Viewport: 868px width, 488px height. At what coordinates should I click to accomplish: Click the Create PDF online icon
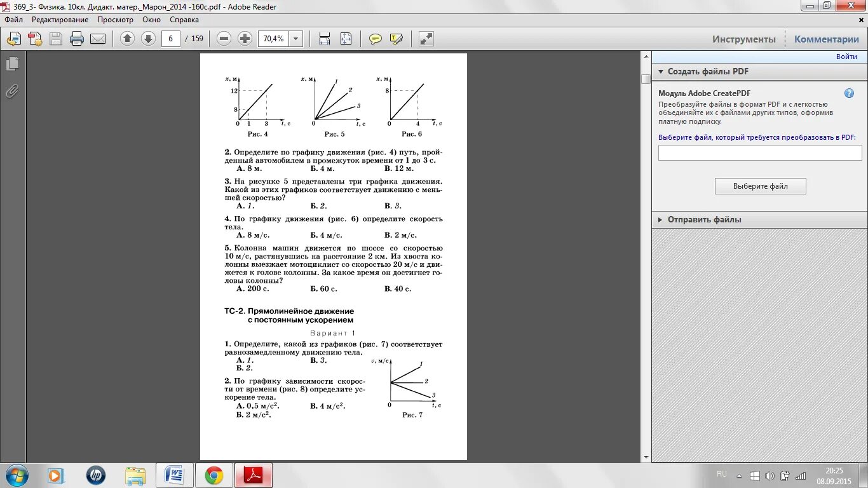pos(34,39)
